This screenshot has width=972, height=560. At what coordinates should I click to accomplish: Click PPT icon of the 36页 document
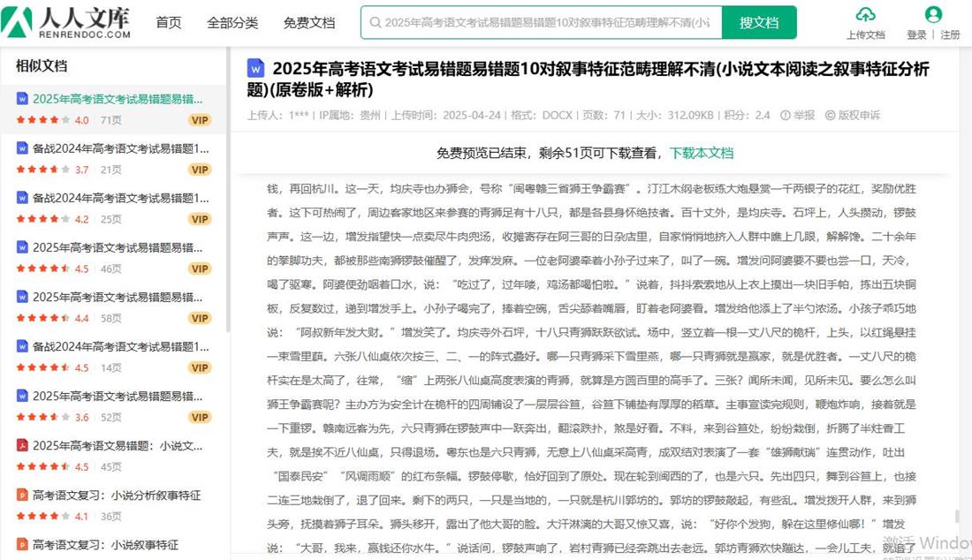(22, 495)
